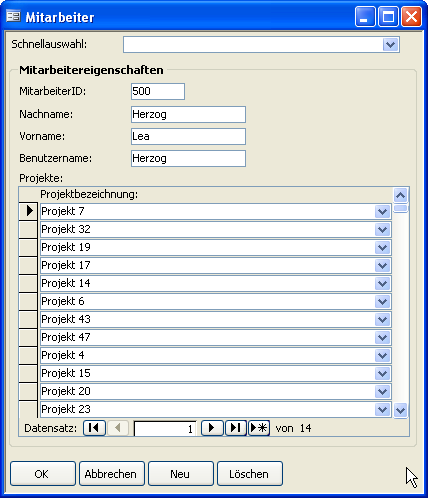Viewport: 428px width, 498px height.
Task: Click the Mitarbeiter form icon in title bar
Action: click(14, 16)
